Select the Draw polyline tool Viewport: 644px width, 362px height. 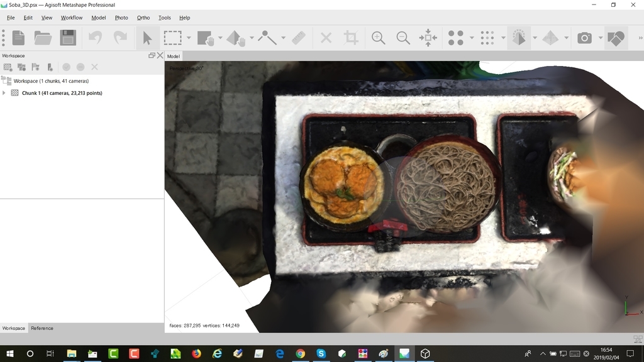[267, 38]
